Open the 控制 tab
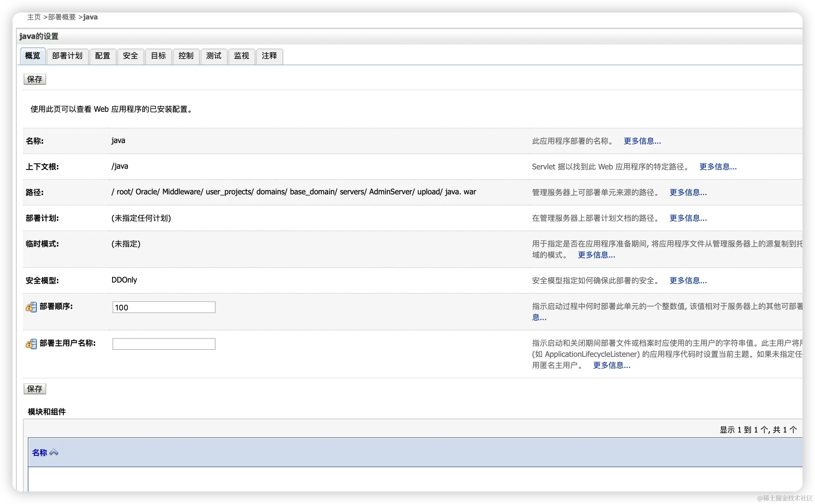 tap(186, 56)
